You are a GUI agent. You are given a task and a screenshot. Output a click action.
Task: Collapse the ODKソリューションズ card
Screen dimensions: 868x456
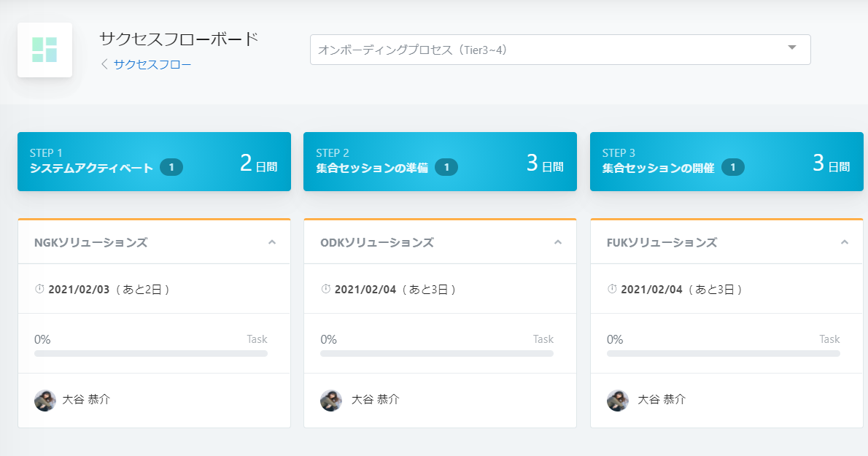pyautogui.click(x=558, y=242)
